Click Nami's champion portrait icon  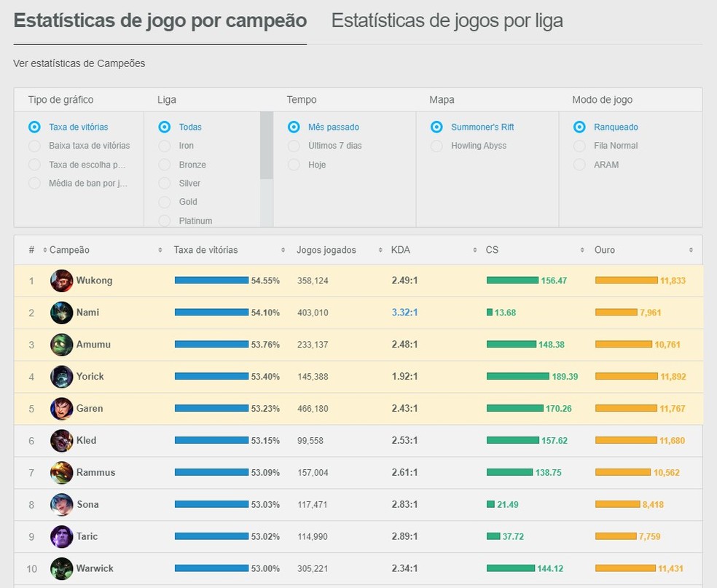tap(61, 312)
